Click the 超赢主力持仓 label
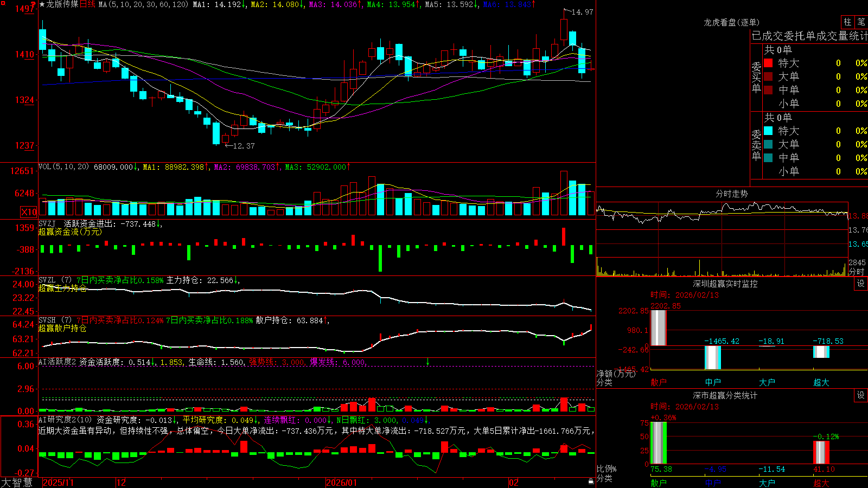The width and height of the screenshot is (868, 488). pos(62,288)
